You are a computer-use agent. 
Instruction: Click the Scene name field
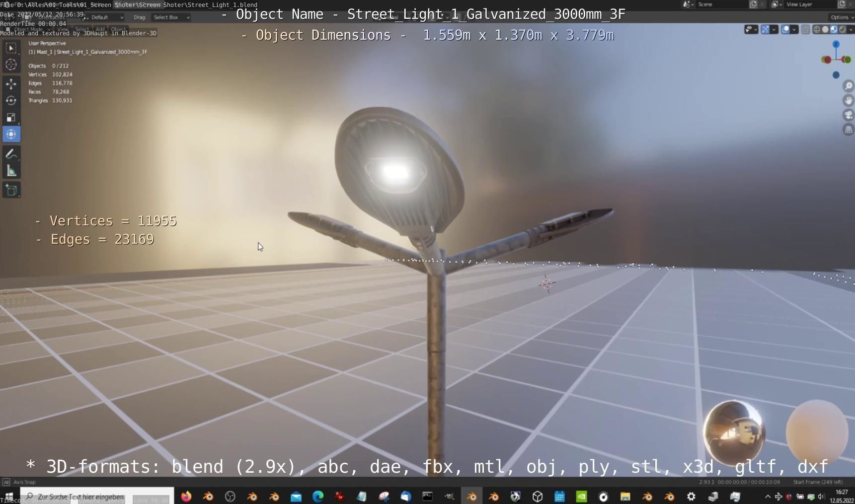(721, 4)
